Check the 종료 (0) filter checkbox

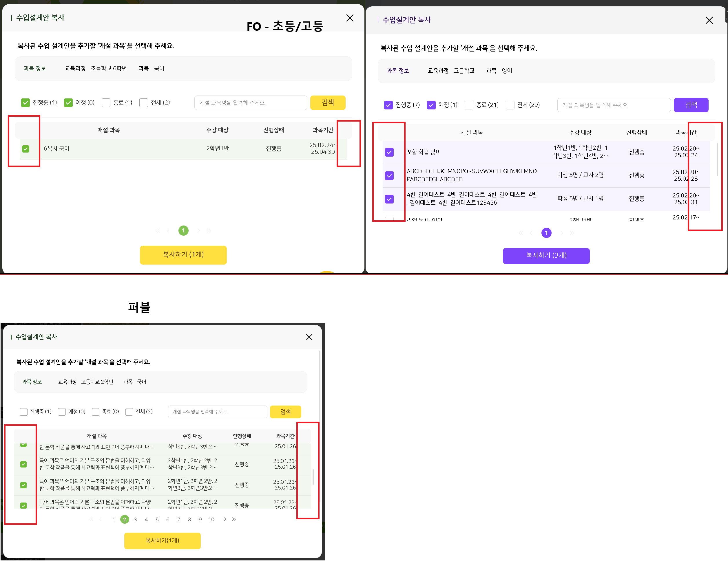coord(96,412)
